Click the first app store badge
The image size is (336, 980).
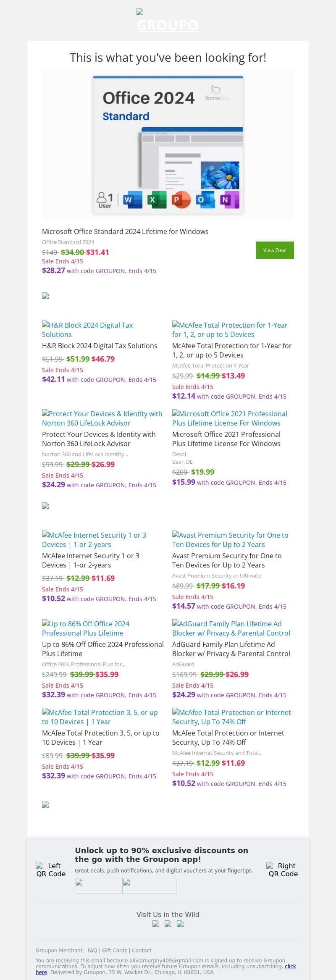click(x=98, y=885)
